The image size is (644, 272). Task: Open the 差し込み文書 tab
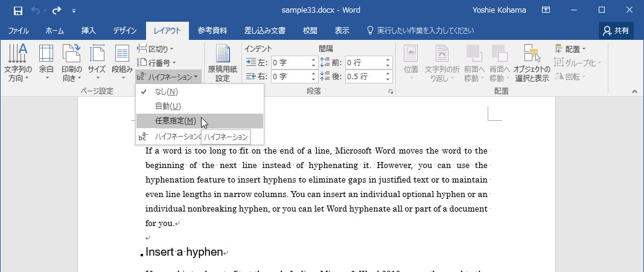tap(265, 30)
